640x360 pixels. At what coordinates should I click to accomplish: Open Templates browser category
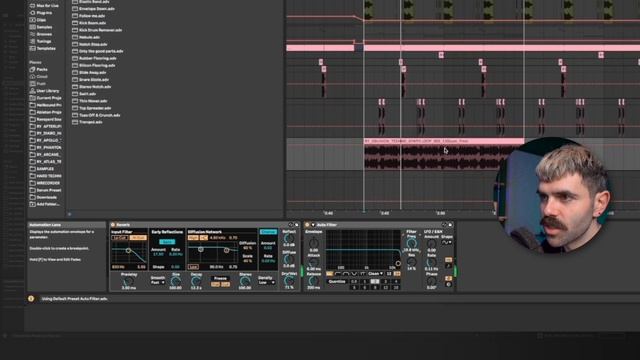[42, 48]
